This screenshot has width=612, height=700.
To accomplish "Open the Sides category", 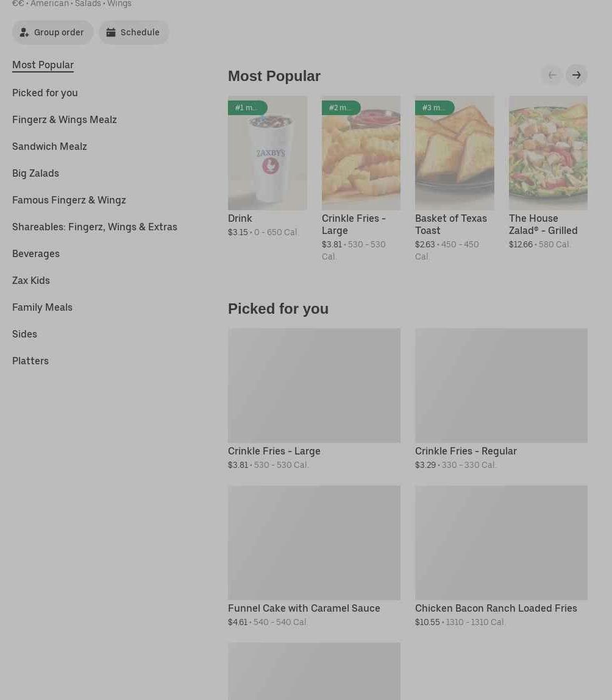I will pos(24,334).
